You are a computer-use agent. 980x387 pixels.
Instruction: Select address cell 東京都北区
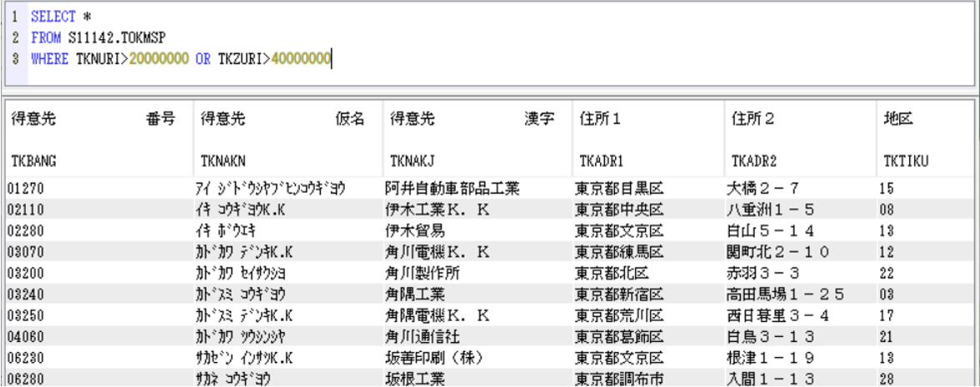click(612, 274)
